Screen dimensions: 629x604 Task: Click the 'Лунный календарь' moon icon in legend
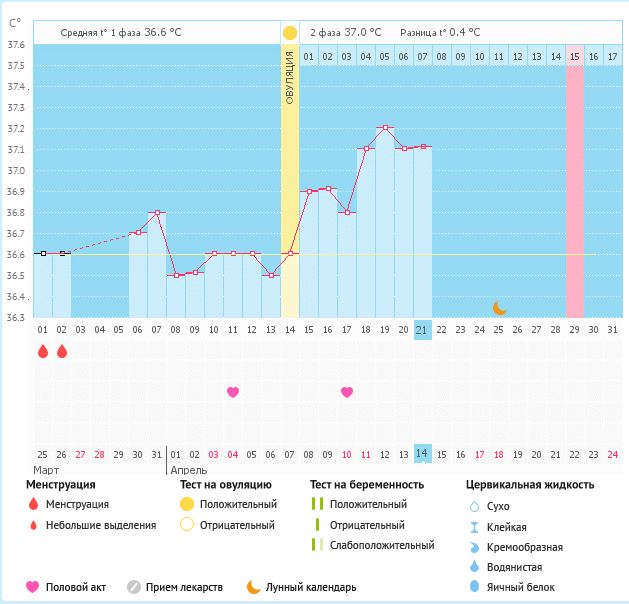pos(254,587)
